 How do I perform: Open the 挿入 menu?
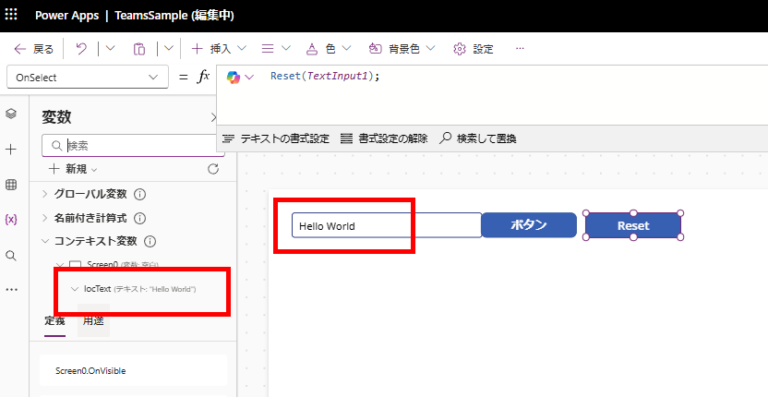218,48
